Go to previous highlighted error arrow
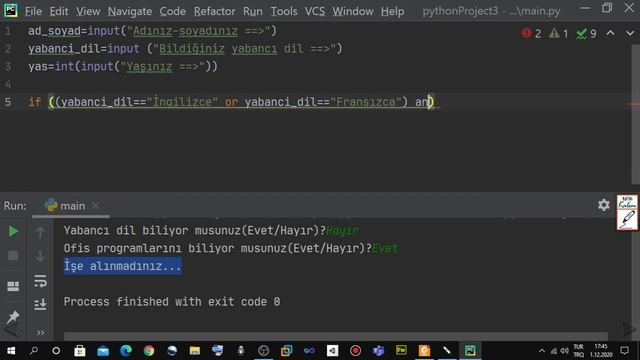The image size is (640, 360). tap(611, 33)
